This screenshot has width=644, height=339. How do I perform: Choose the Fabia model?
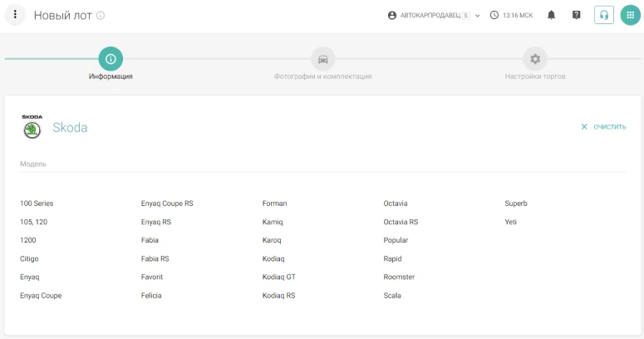click(x=150, y=240)
